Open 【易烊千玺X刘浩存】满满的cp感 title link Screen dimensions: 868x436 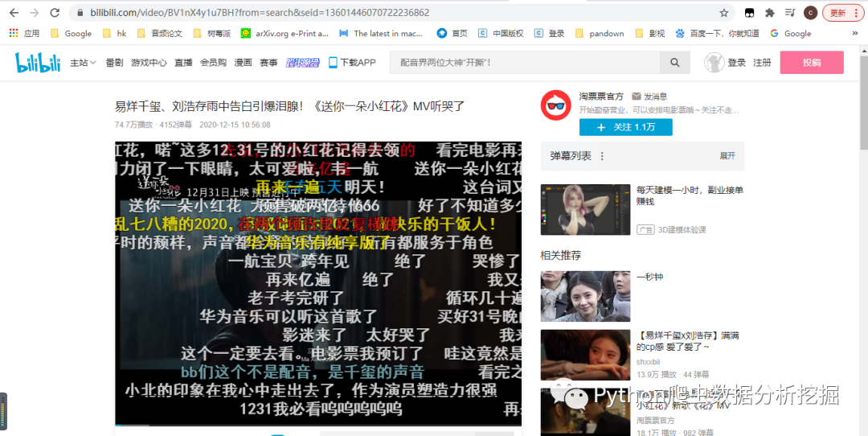[688, 341]
